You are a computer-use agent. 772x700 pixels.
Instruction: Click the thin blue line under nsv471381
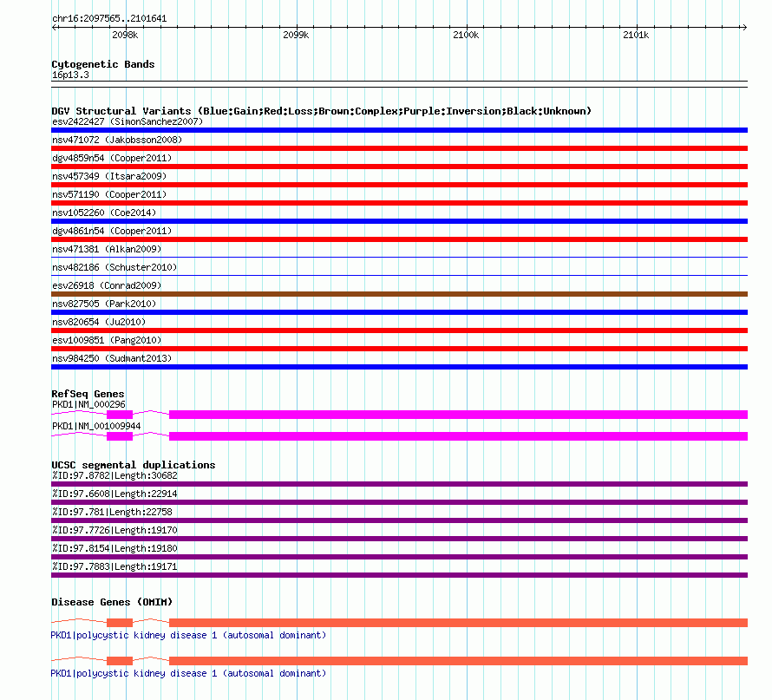point(399,257)
